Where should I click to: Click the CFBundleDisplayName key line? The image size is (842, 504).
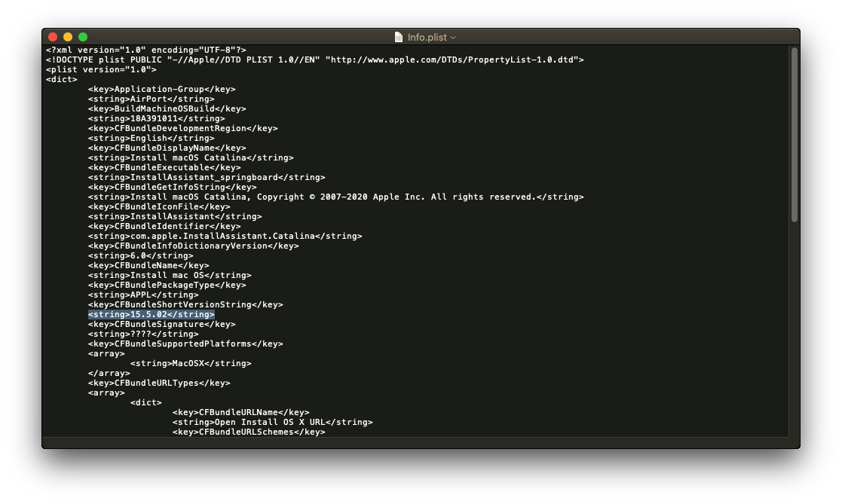pyautogui.click(x=167, y=148)
